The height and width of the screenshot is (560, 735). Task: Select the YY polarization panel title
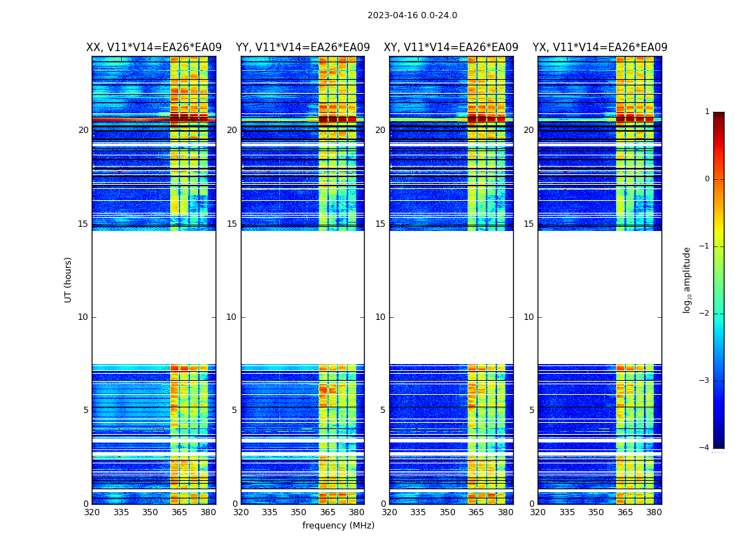click(x=302, y=48)
